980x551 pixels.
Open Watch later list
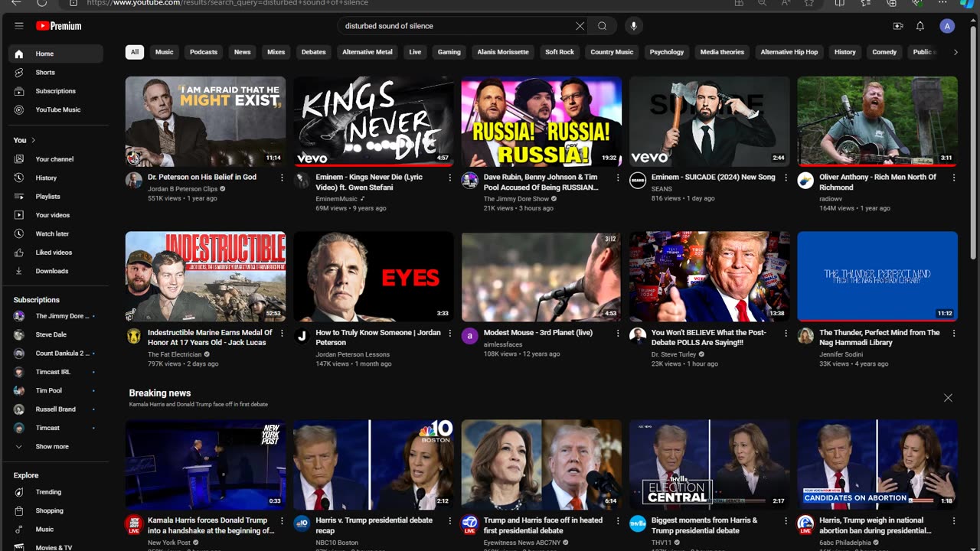[56, 233]
